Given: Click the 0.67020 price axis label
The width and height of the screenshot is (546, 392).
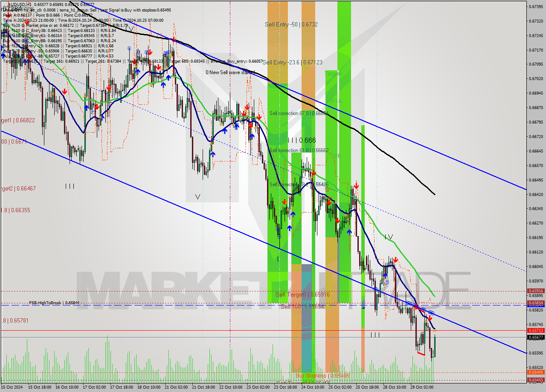Looking at the screenshot, I should [x=536, y=79].
